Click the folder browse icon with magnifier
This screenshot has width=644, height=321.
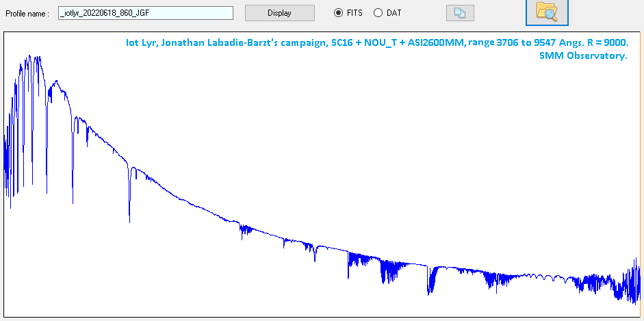pos(547,11)
